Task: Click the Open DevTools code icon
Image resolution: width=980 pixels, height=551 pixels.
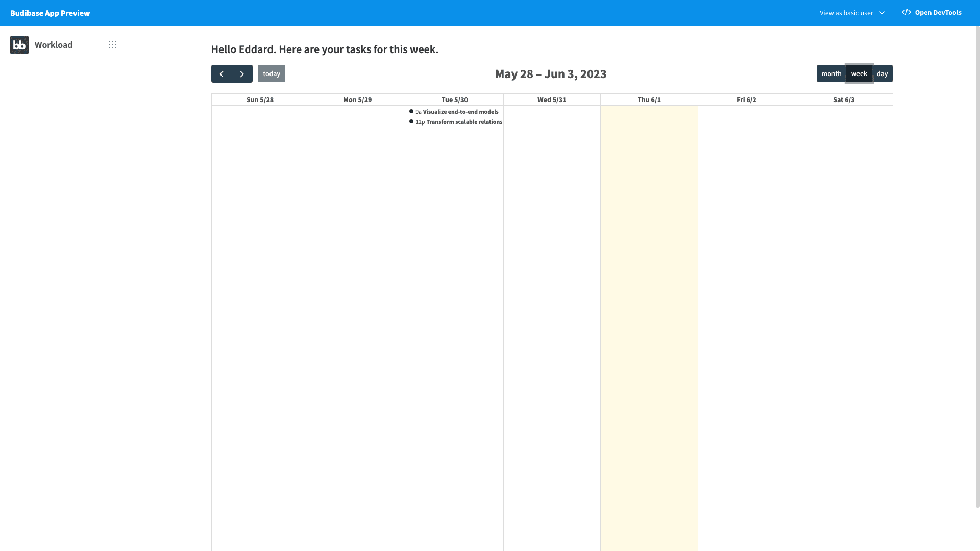Action: [906, 12]
